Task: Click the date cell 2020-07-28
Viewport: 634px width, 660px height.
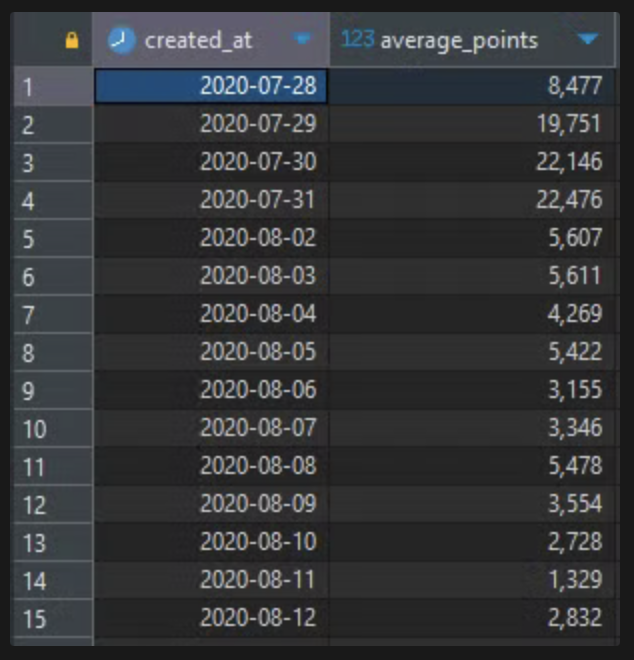Action: (x=211, y=86)
